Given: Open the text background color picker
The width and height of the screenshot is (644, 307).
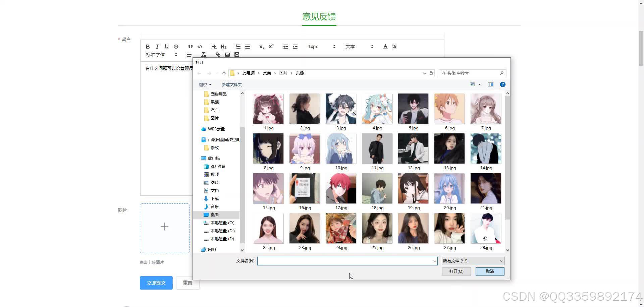Looking at the screenshot, I should tap(395, 47).
